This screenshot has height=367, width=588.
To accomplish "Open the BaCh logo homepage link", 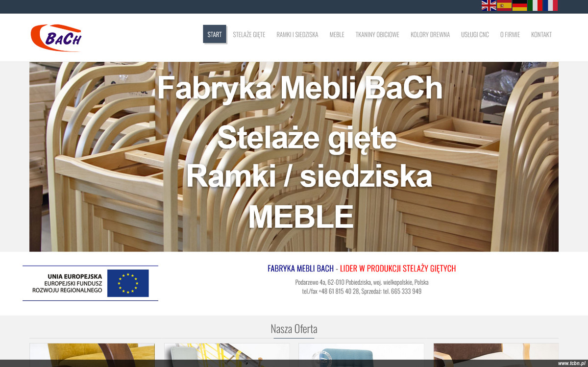I will 56,38.
